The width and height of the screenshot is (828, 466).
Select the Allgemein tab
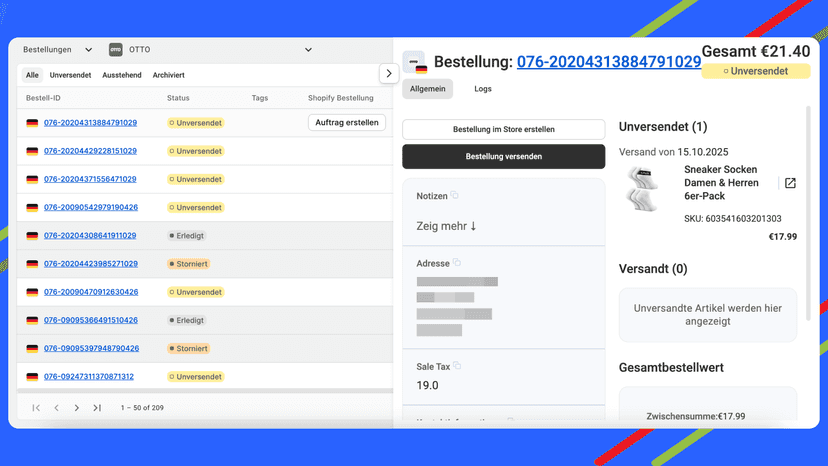click(x=428, y=89)
